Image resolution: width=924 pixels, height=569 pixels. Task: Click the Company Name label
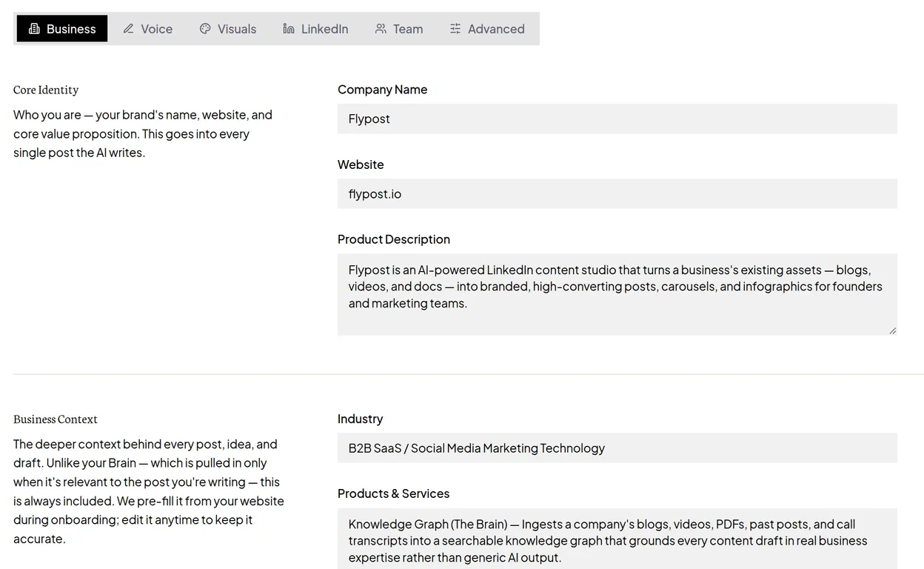tap(382, 90)
